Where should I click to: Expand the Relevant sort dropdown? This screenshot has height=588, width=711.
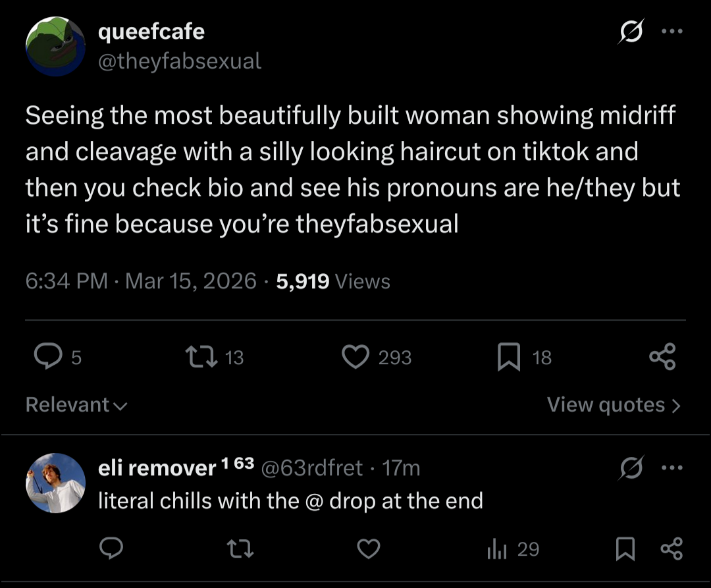(x=76, y=404)
